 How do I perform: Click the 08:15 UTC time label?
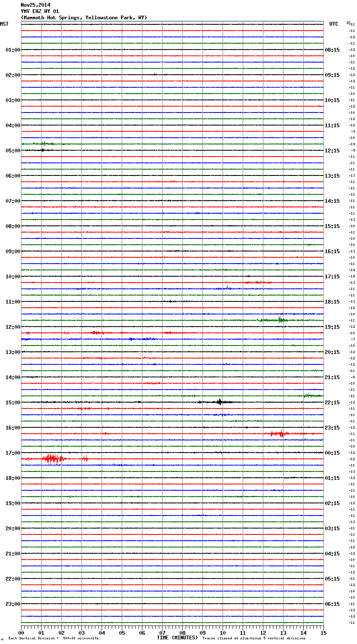(332, 50)
